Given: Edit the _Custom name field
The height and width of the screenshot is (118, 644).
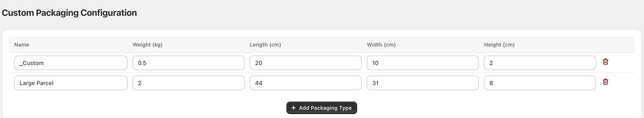Looking at the screenshot, I should tap(71, 63).
